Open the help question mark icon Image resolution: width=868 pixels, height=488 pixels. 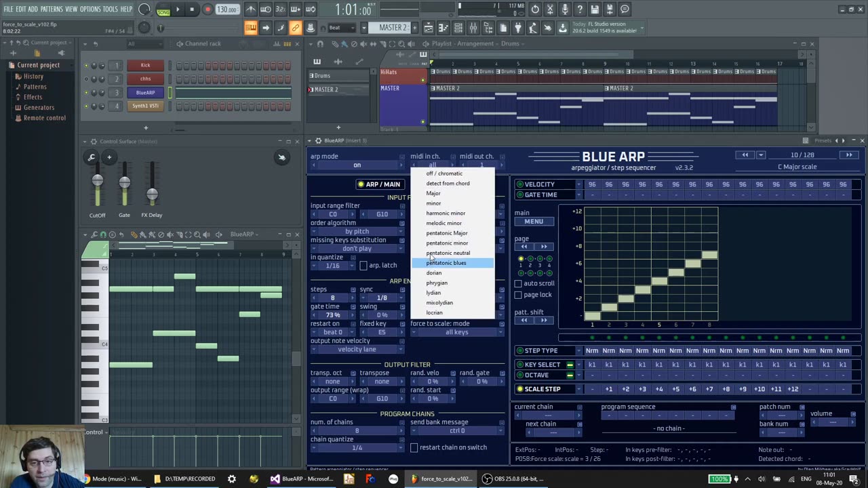(x=580, y=9)
